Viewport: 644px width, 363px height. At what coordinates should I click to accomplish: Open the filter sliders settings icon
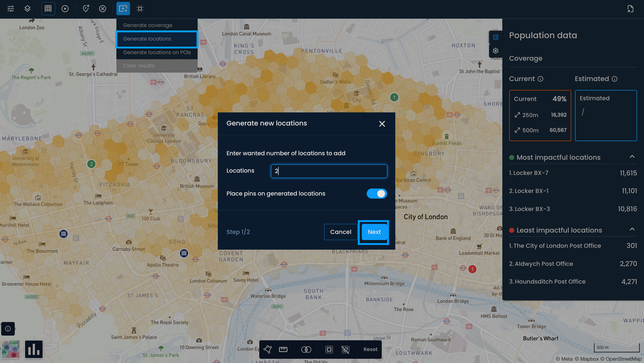[x=11, y=9]
